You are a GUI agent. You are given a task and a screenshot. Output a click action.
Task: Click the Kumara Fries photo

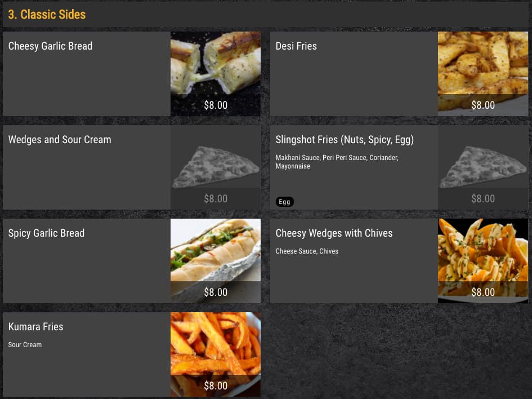(x=216, y=354)
